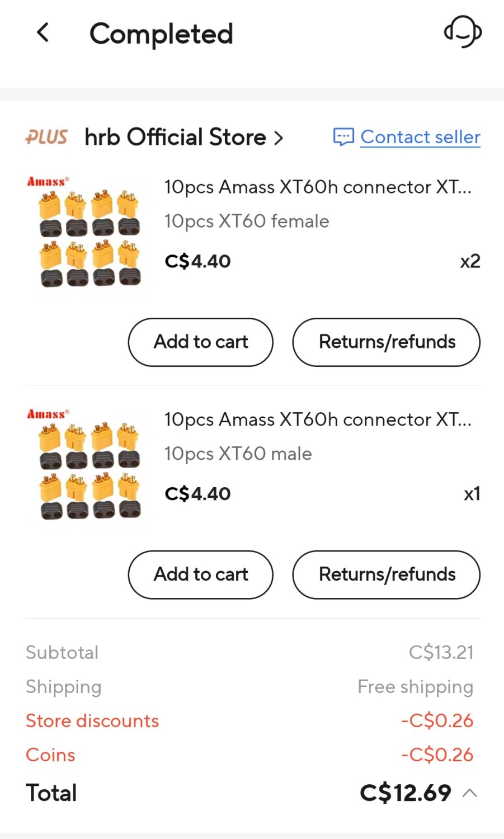Open customer support headset icon
The width and height of the screenshot is (504, 839).
coord(463,32)
